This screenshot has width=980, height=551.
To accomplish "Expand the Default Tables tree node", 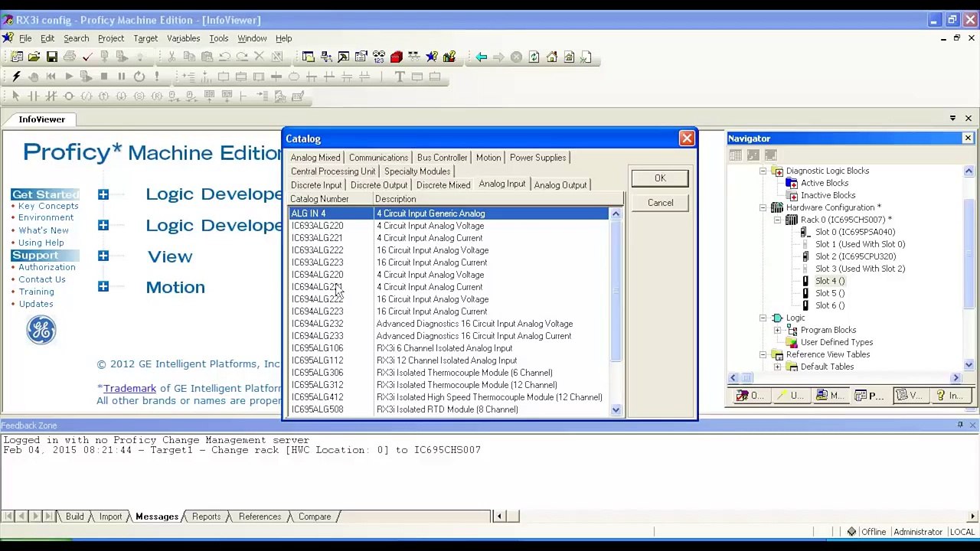I will (x=777, y=367).
